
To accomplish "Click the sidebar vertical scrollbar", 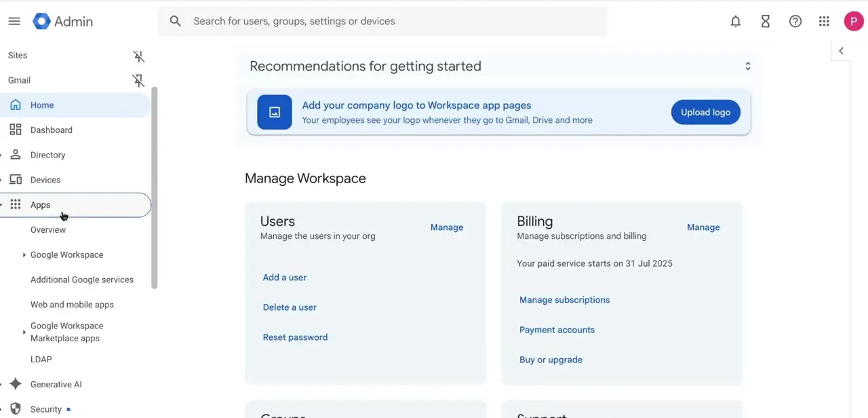I will click(155, 188).
